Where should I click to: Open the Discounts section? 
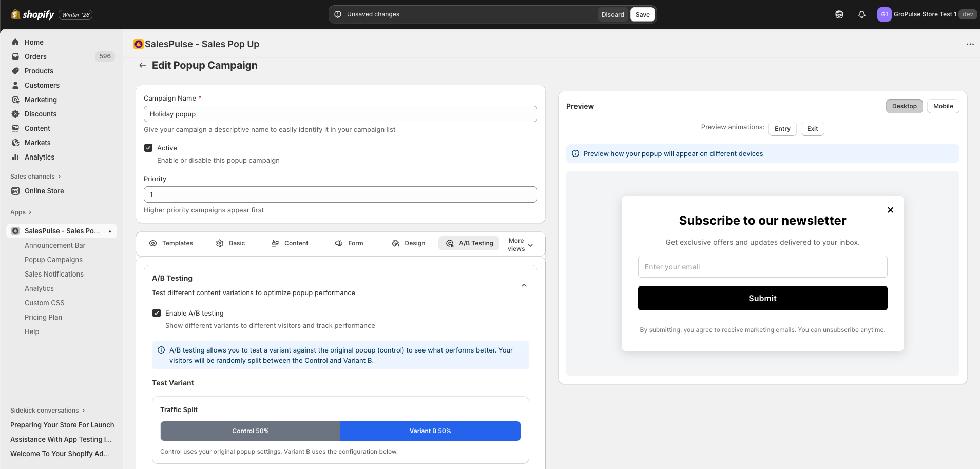(41, 114)
